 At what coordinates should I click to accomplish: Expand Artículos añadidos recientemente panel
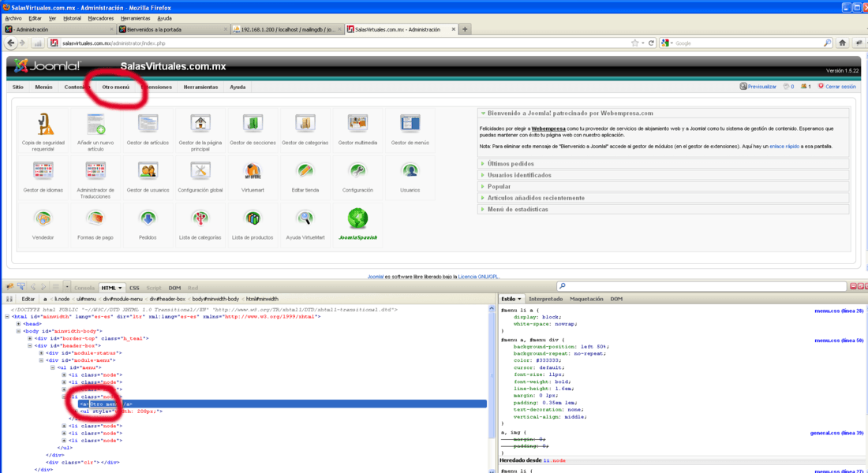[x=663, y=198]
